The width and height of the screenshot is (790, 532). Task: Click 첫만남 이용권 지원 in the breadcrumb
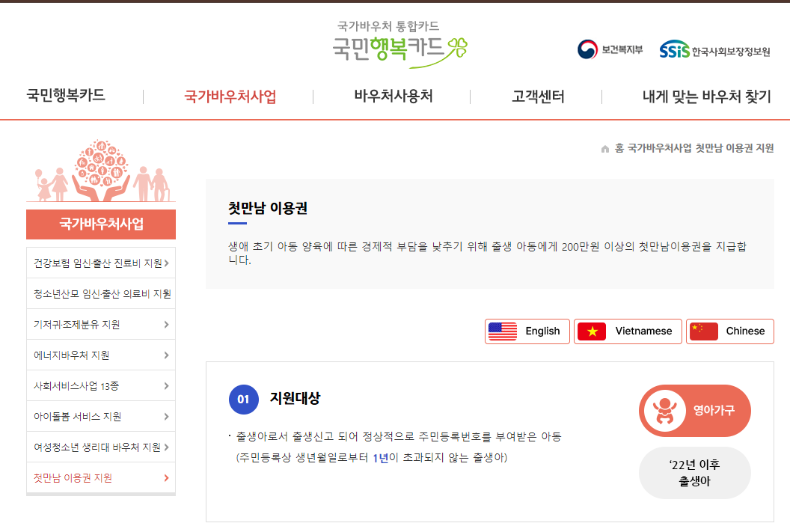(x=735, y=148)
